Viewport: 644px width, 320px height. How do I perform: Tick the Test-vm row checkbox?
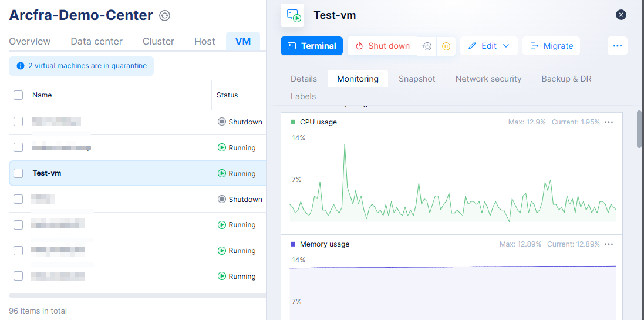click(18, 173)
